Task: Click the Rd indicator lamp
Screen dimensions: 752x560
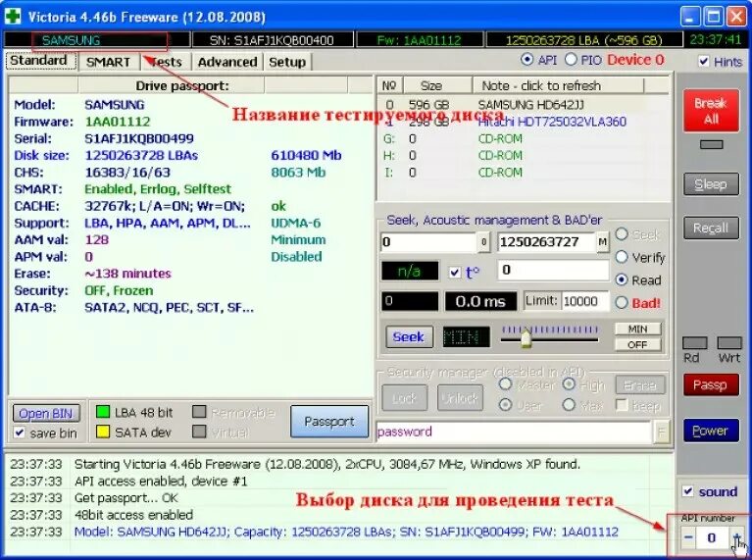Action: [x=694, y=342]
